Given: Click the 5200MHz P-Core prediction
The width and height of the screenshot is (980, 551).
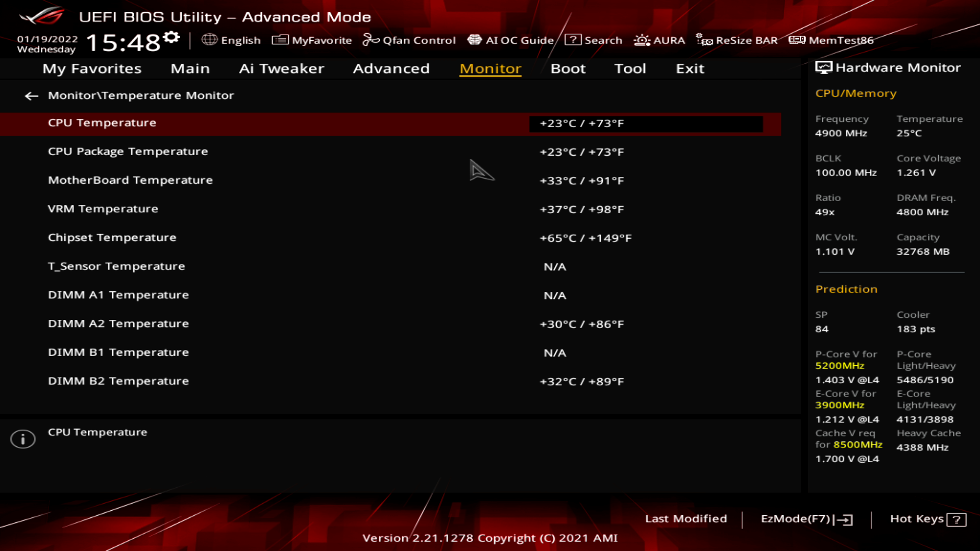Looking at the screenshot, I should [840, 366].
